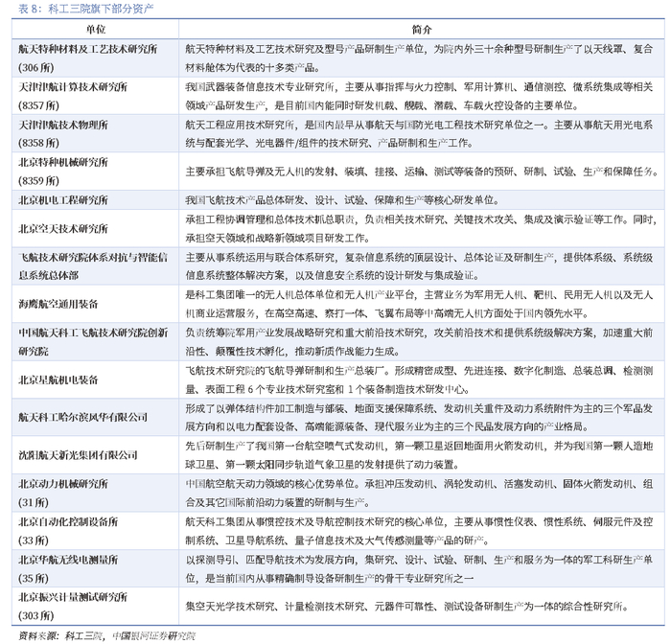Click the 单位 column header

[x=95, y=30]
